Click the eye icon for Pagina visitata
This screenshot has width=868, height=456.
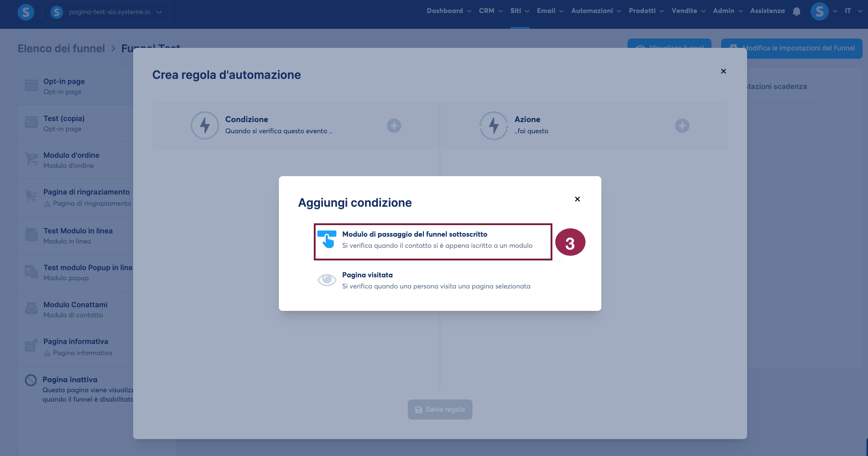[326, 280]
